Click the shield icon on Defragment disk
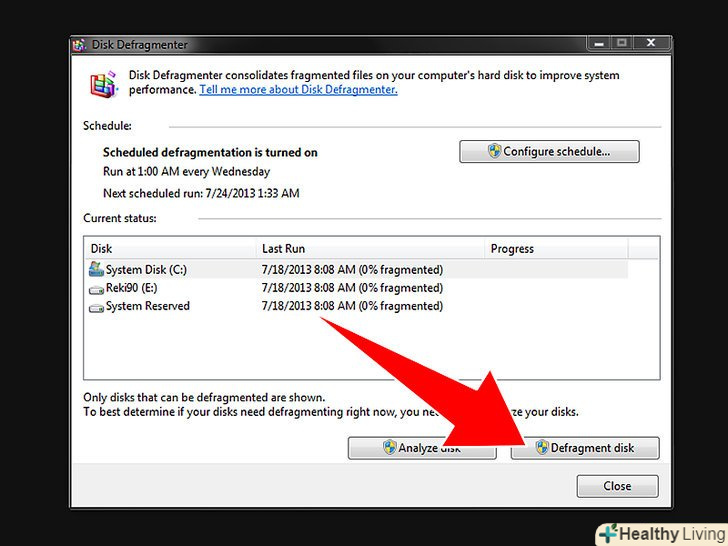 [542, 448]
